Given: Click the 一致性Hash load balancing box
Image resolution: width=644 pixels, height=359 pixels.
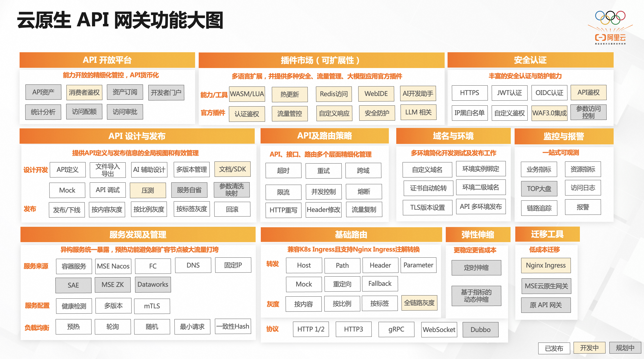Looking at the screenshot, I should pyautogui.click(x=233, y=326).
